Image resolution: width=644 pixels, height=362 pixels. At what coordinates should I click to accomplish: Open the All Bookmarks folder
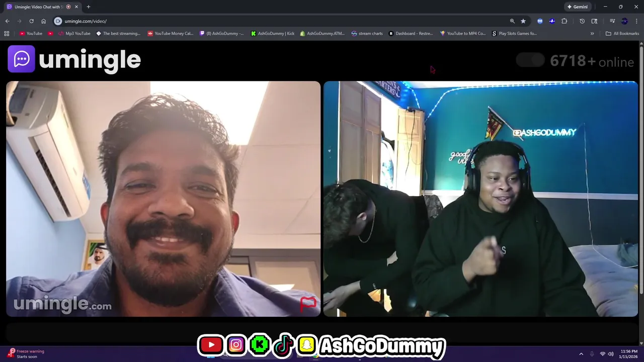pyautogui.click(x=622, y=33)
